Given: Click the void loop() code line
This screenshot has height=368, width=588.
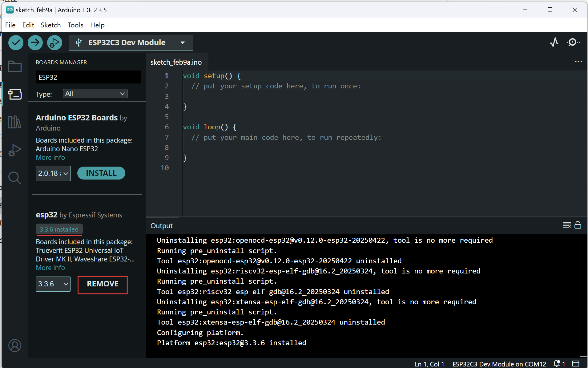Looking at the screenshot, I should pyautogui.click(x=210, y=127).
